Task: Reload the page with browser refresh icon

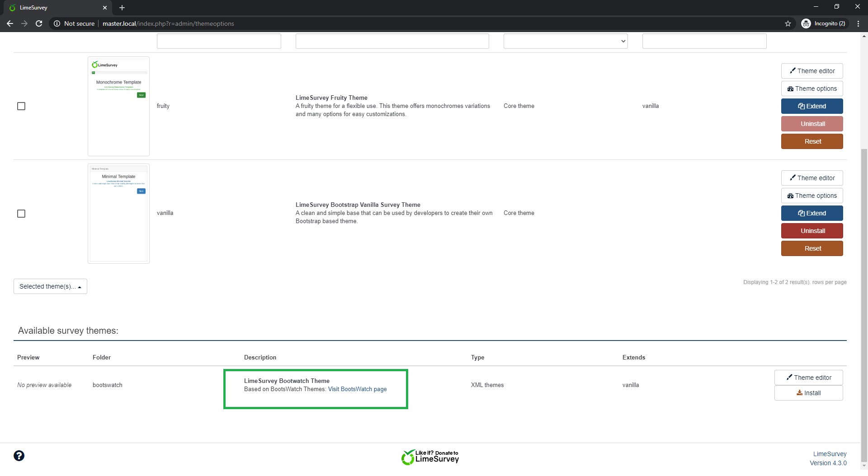Action: click(x=39, y=23)
